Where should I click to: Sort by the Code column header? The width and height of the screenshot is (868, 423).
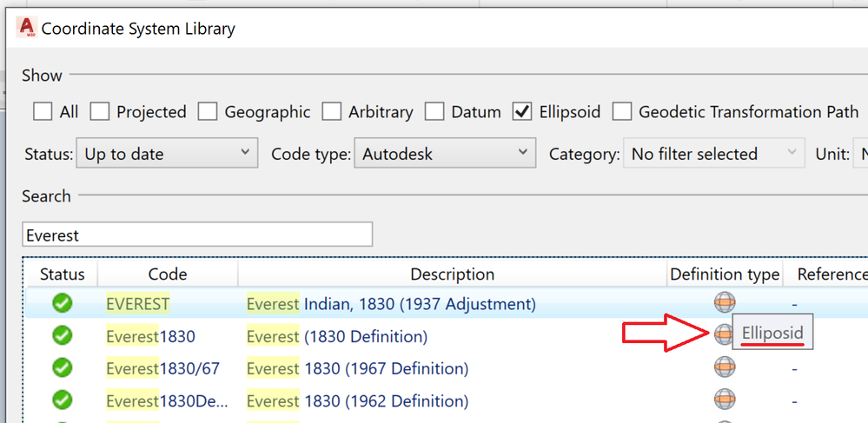168,274
